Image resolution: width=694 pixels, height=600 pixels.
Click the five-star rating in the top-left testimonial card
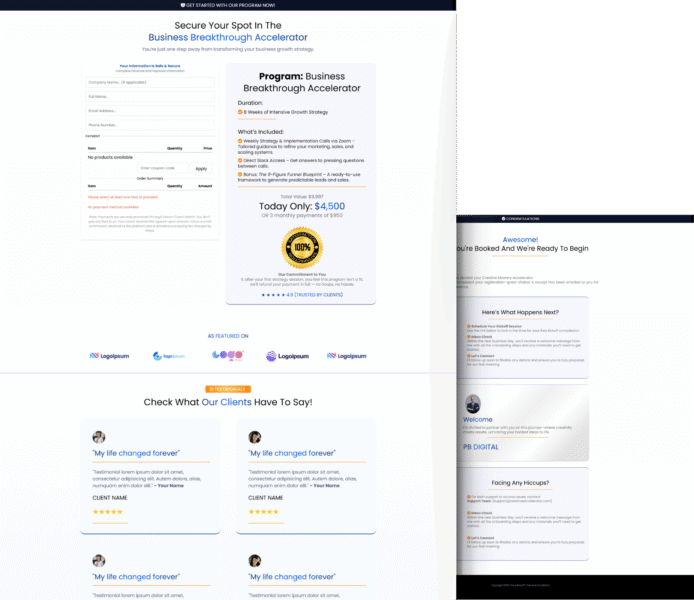(x=108, y=512)
